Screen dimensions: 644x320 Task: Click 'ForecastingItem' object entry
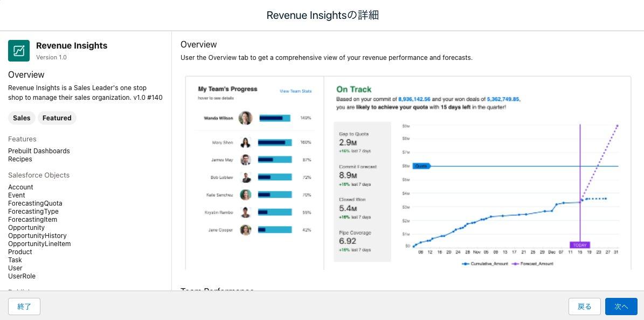(32, 220)
